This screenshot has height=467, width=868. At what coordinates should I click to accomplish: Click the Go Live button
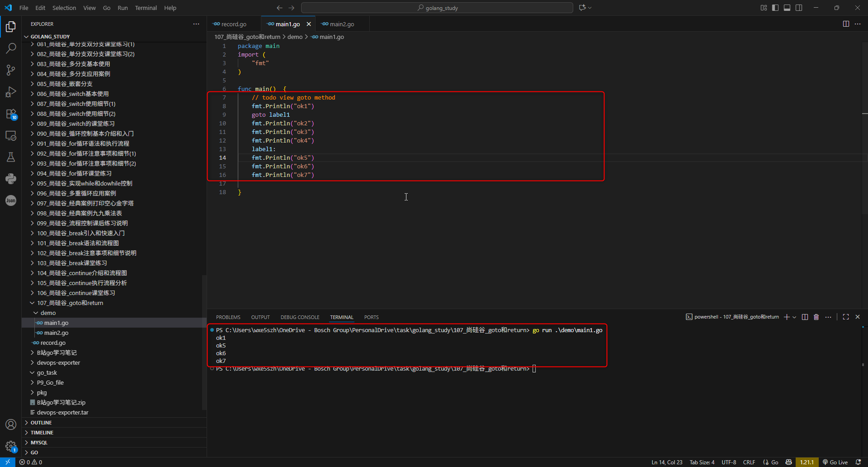pyautogui.click(x=835, y=462)
